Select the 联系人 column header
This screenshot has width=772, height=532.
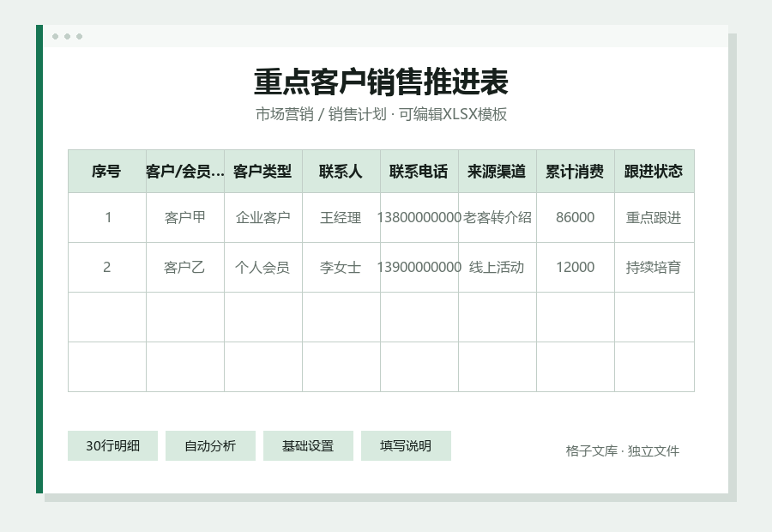pyautogui.click(x=341, y=172)
